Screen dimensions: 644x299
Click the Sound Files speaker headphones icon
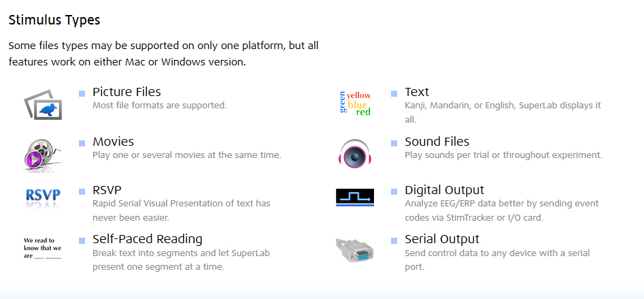(355, 153)
